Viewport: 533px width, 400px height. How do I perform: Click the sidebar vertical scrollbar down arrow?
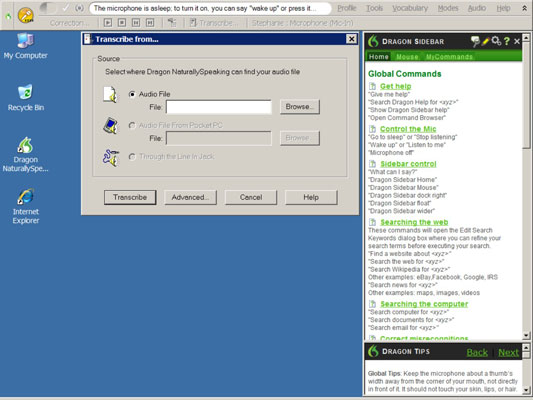click(526, 336)
